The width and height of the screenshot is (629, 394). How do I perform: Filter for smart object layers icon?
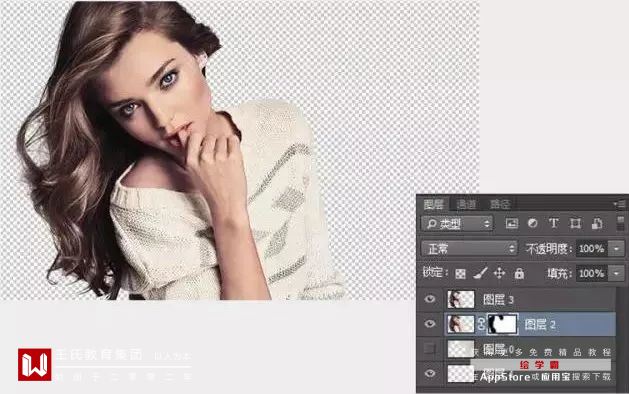597,223
